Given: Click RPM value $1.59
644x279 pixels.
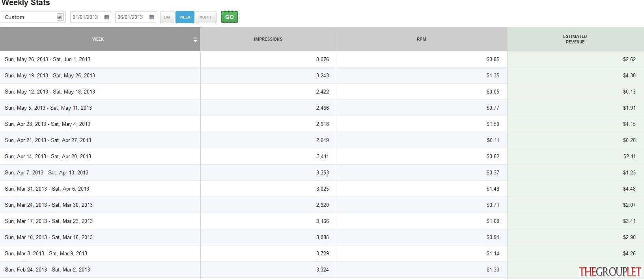Looking at the screenshot, I should point(493,124).
